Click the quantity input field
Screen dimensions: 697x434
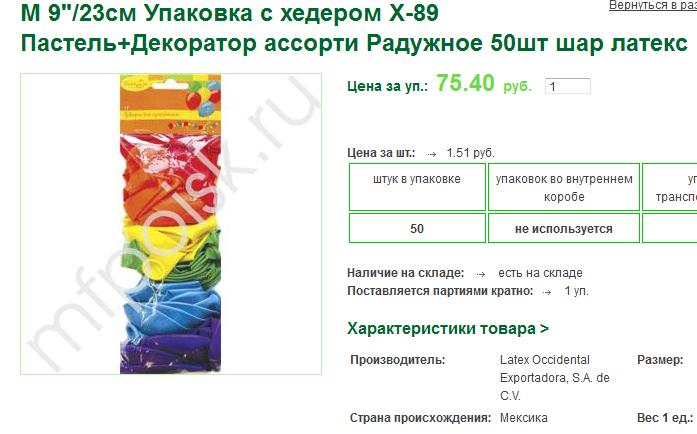(x=568, y=86)
